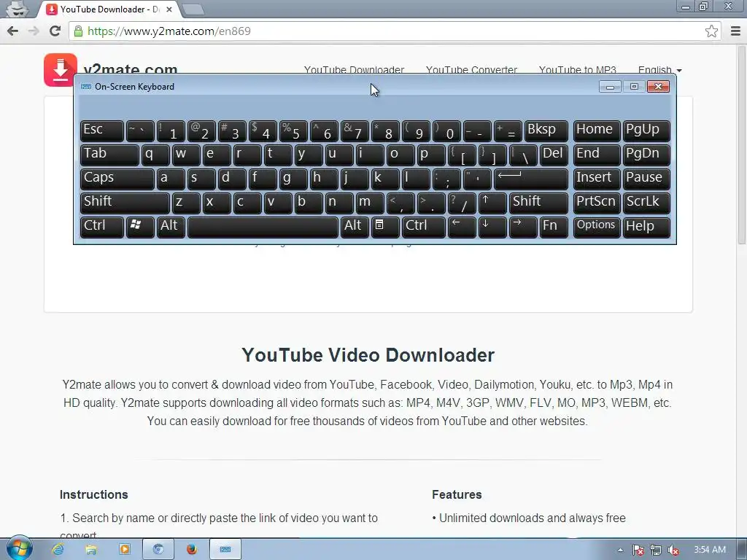Screen dimensions: 747x560
Task: Show hidden tray icons arrow
Action: [620, 550]
